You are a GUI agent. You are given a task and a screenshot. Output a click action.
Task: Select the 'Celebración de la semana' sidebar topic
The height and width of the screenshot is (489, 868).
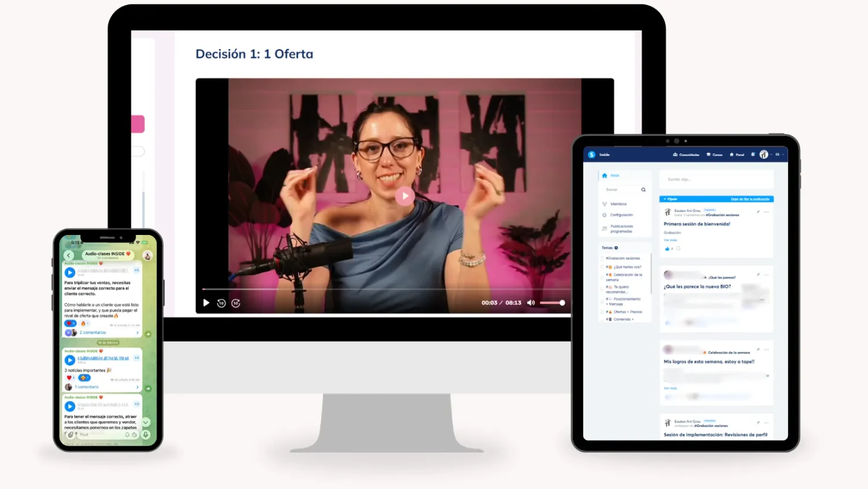click(x=624, y=277)
